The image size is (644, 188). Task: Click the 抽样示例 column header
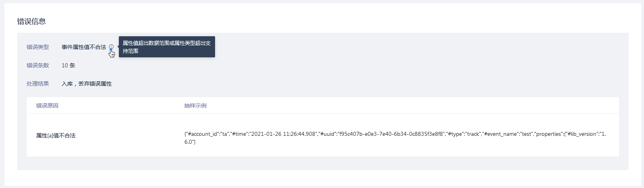click(x=195, y=106)
